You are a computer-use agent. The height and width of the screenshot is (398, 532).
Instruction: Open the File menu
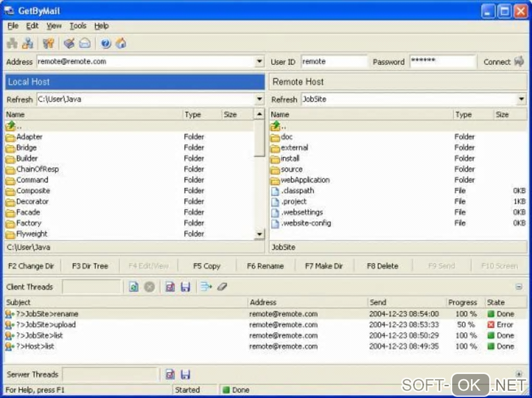tap(13, 26)
